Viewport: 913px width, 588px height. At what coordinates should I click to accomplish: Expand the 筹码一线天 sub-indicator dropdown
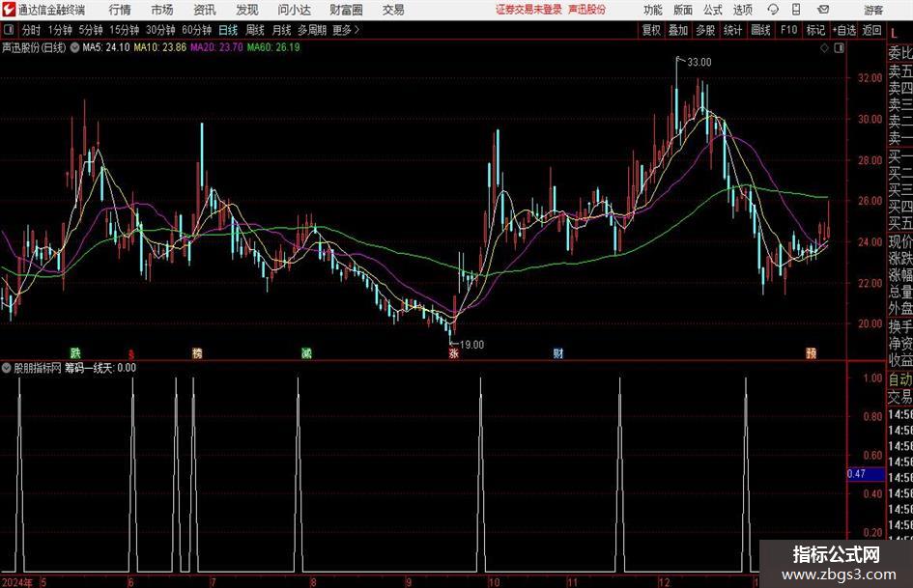point(6,368)
